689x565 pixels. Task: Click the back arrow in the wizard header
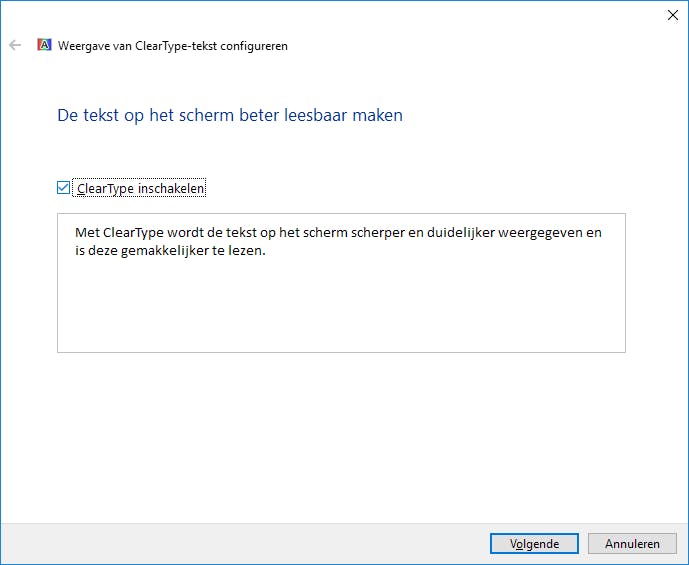[x=15, y=45]
